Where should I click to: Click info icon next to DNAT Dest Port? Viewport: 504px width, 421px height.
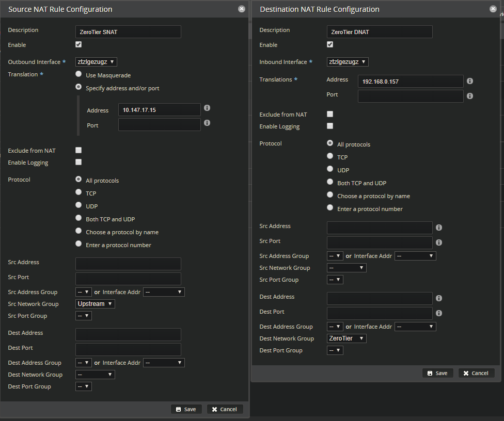click(x=439, y=313)
